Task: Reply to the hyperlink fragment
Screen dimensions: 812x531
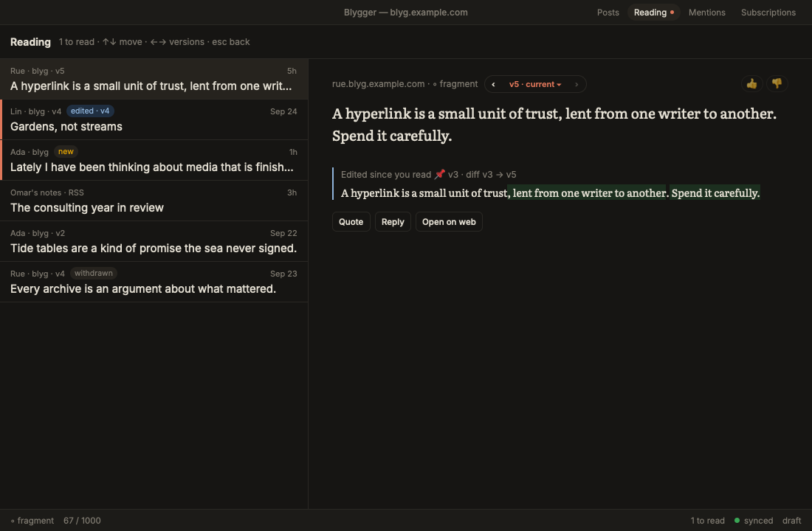Action: pyautogui.click(x=393, y=221)
